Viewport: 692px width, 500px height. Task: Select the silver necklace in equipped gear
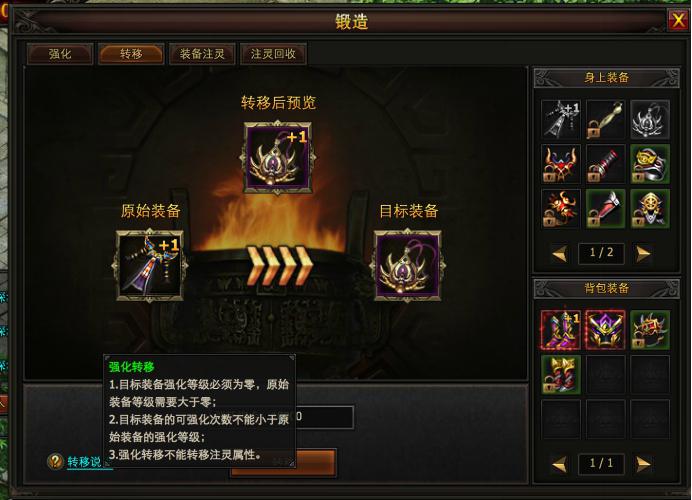point(650,120)
